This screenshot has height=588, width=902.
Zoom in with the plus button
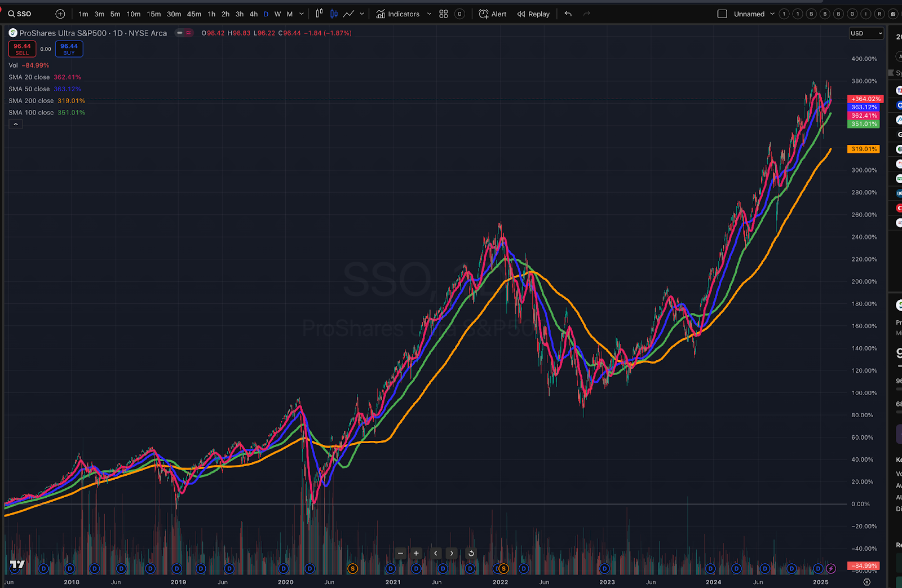[x=416, y=553]
